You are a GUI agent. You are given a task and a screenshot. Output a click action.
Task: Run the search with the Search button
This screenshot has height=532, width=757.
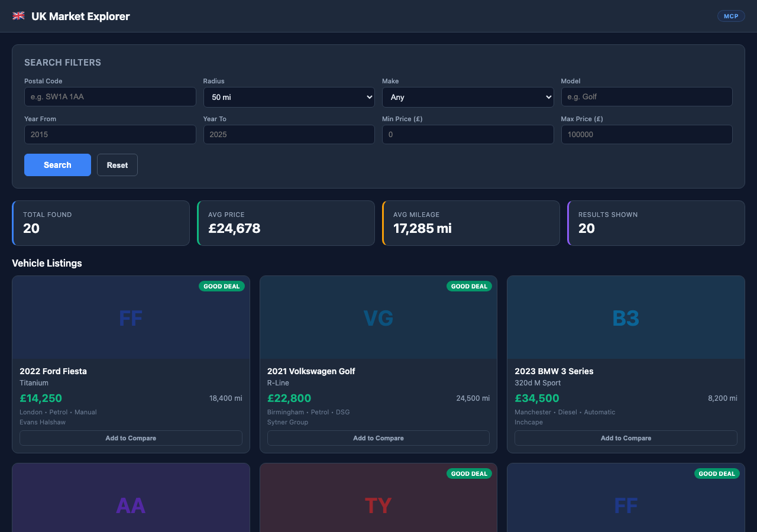click(57, 165)
